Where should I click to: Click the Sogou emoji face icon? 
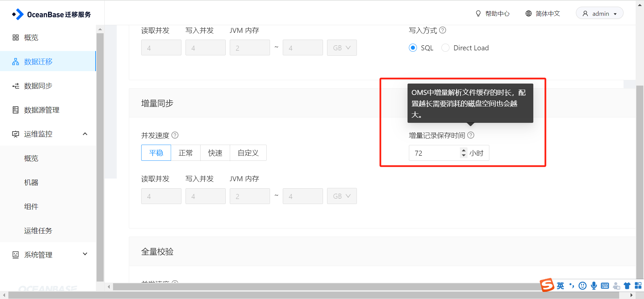click(583, 286)
